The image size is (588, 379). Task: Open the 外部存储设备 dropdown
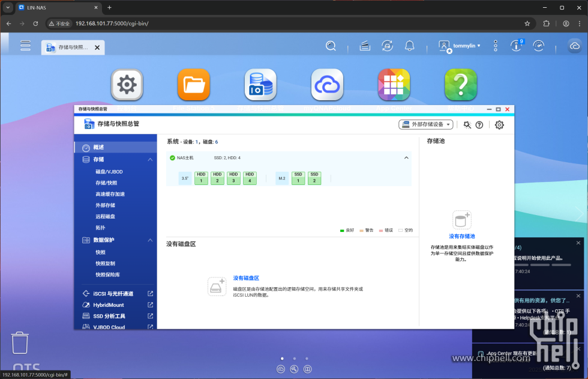(425, 124)
